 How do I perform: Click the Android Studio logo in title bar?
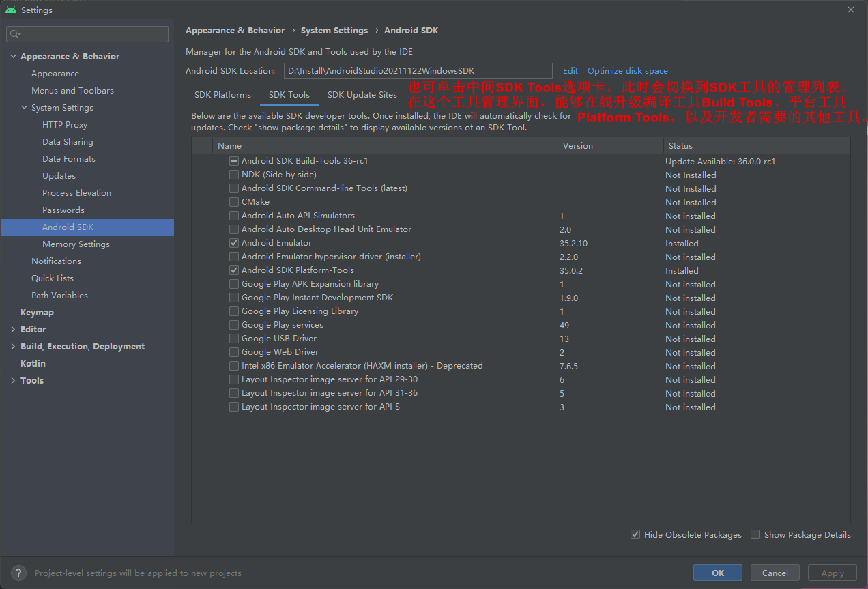click(x=11, y=10)
